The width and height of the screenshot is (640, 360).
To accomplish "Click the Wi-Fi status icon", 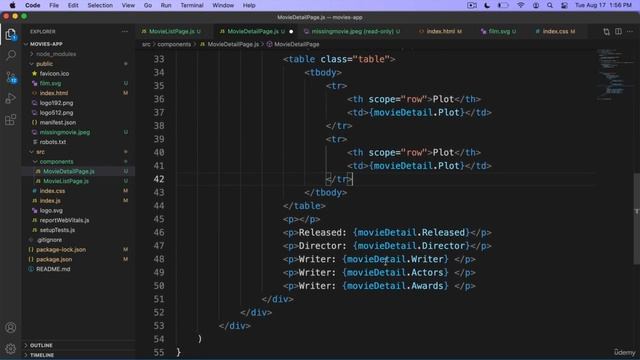I will [520, 5].
